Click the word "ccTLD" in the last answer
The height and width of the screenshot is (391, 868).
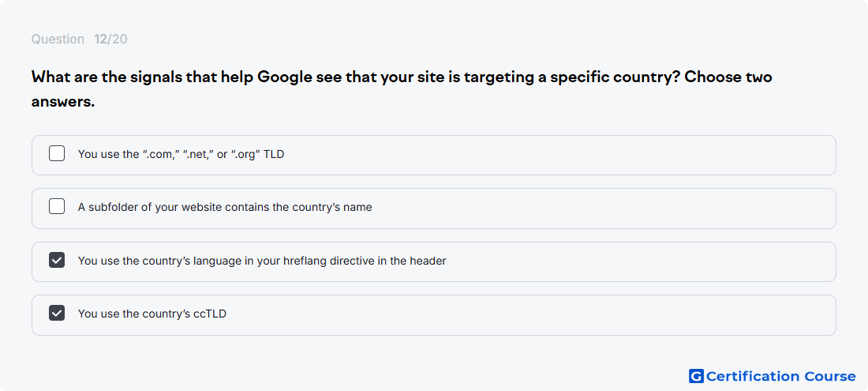point(210,314)
